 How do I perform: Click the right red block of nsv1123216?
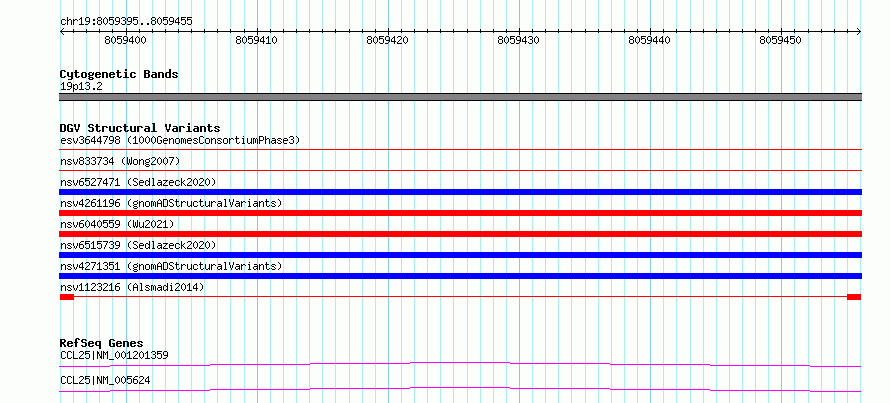(x=854, y=297)
